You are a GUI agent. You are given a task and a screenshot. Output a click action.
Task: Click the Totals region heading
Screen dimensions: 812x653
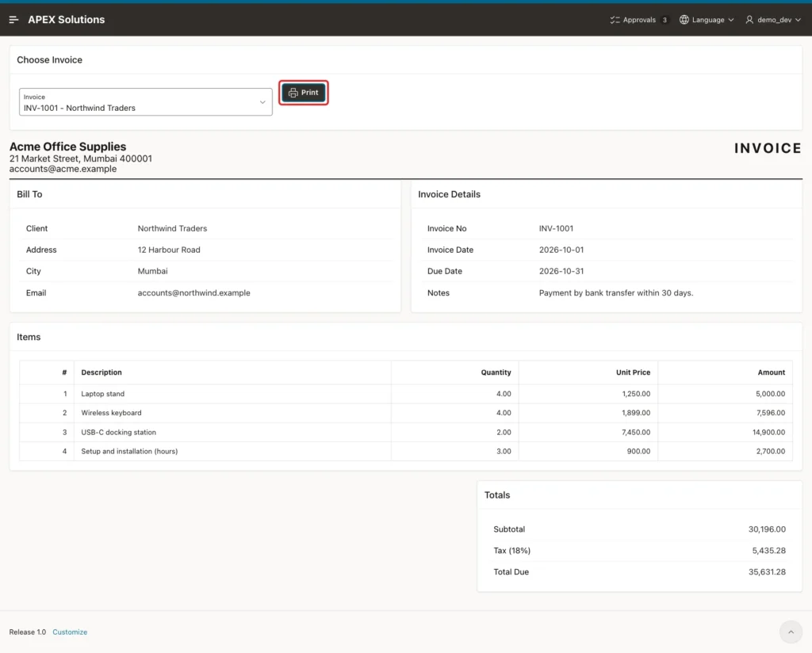(497, 495)
